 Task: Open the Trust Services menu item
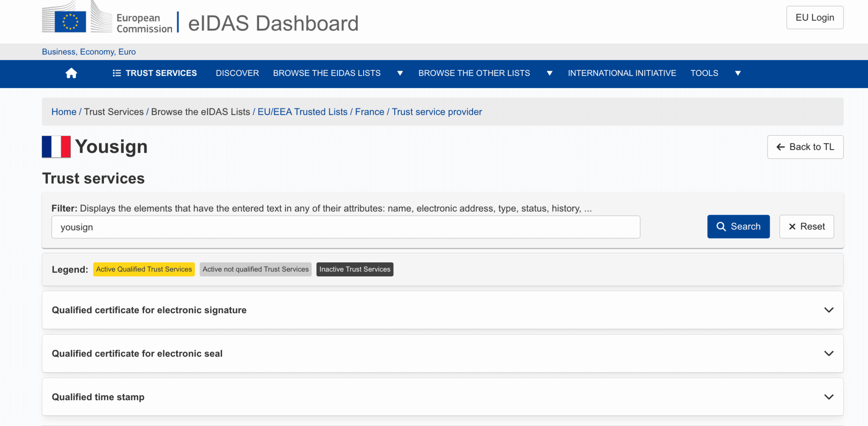(x=155, y=73)
